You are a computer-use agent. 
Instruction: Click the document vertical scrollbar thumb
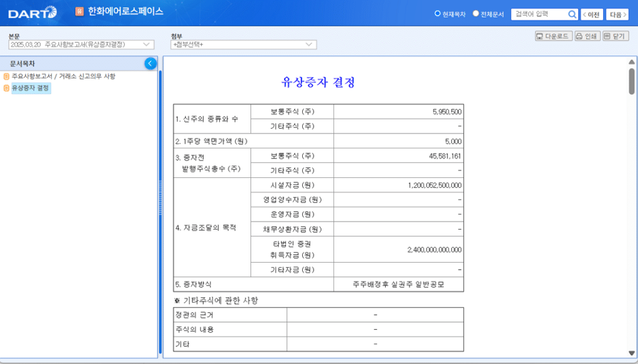coord(632,82)
